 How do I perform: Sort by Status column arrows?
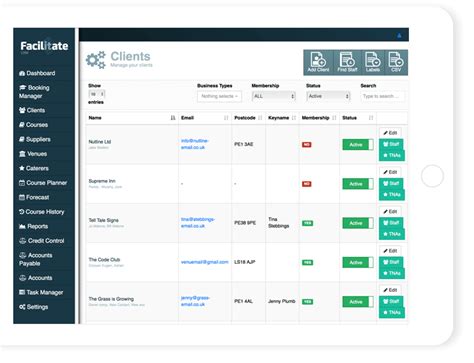point(371,118)
